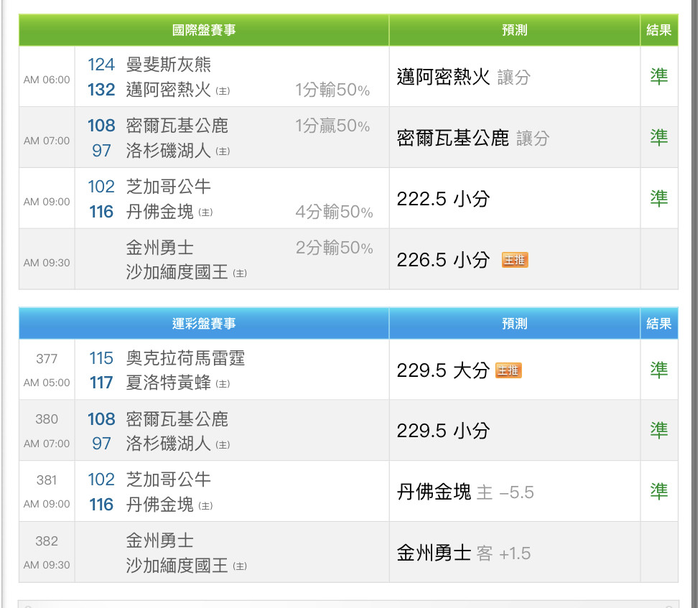The image size is (700, 608).
Task: Click the 結果 header in blue table
Action: point(659,323)
